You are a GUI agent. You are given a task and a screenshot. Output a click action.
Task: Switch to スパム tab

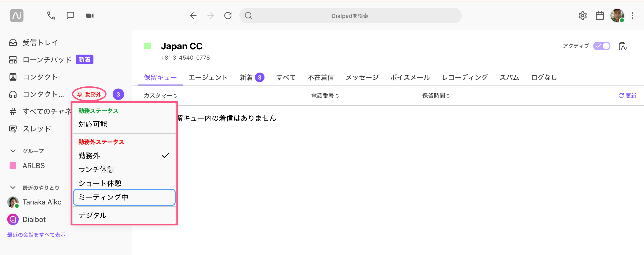point(509,78)
